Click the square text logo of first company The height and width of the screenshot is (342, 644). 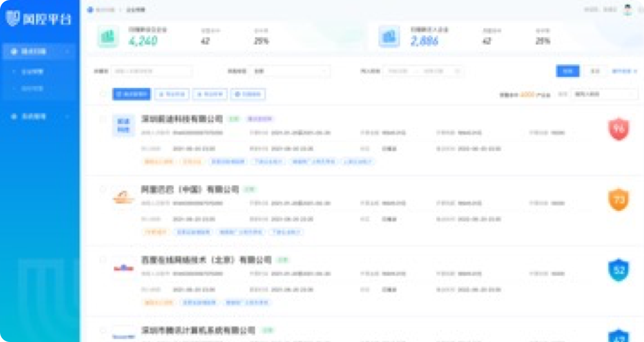123,126
